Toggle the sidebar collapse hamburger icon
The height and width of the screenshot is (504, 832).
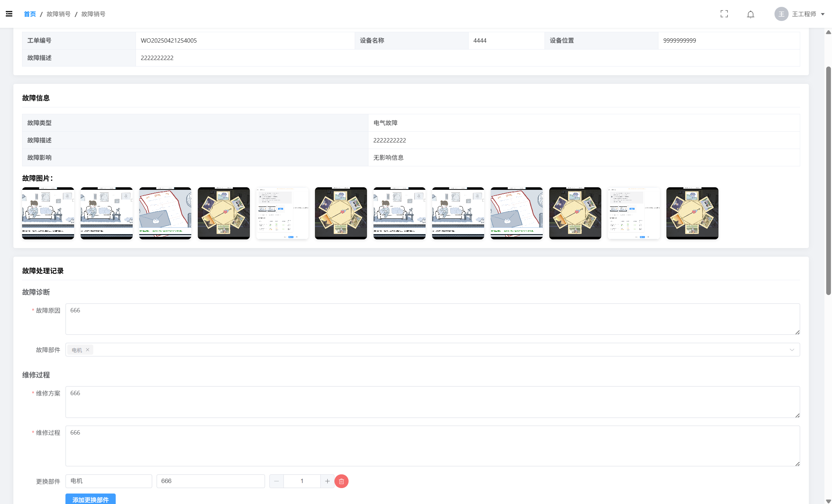click(9, 14)
